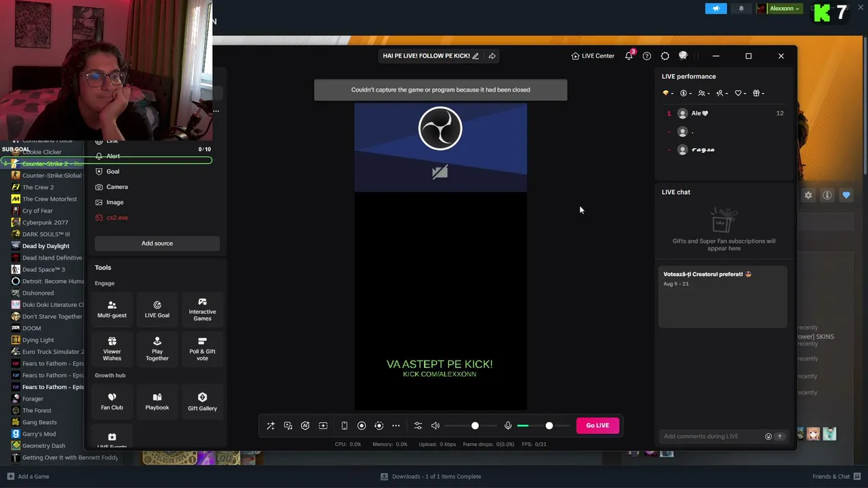Click the Add source button
This screenshot has height=488, width=868.
point(157,243)
